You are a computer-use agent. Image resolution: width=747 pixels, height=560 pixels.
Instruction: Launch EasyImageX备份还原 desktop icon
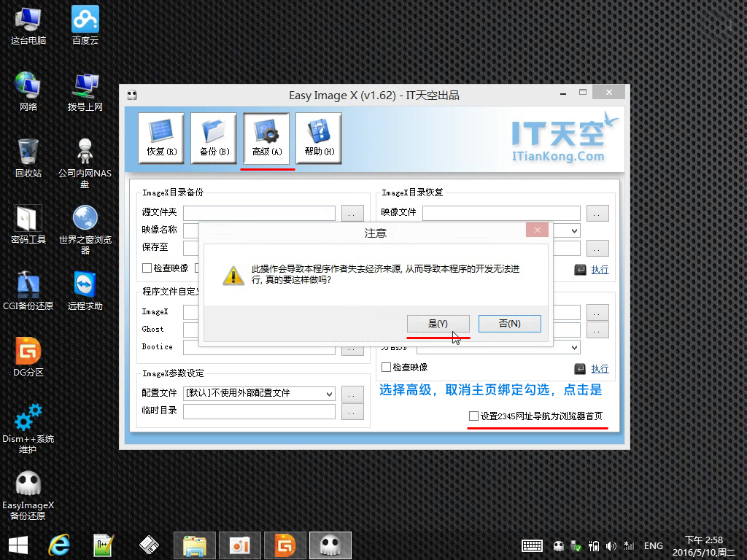(28, 495)
